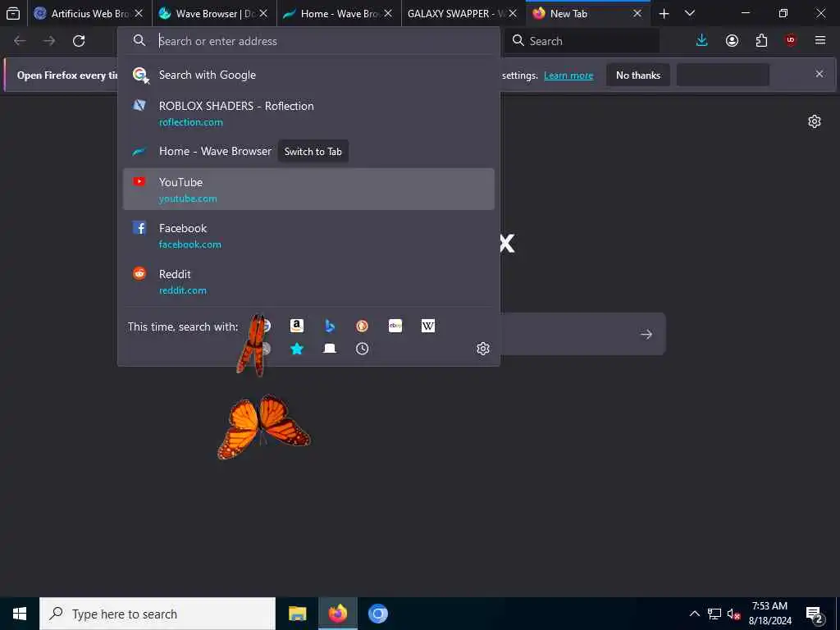840x630 pixels.
Task: Search this time with Wikipedia icon
Action: pos(428,326)
